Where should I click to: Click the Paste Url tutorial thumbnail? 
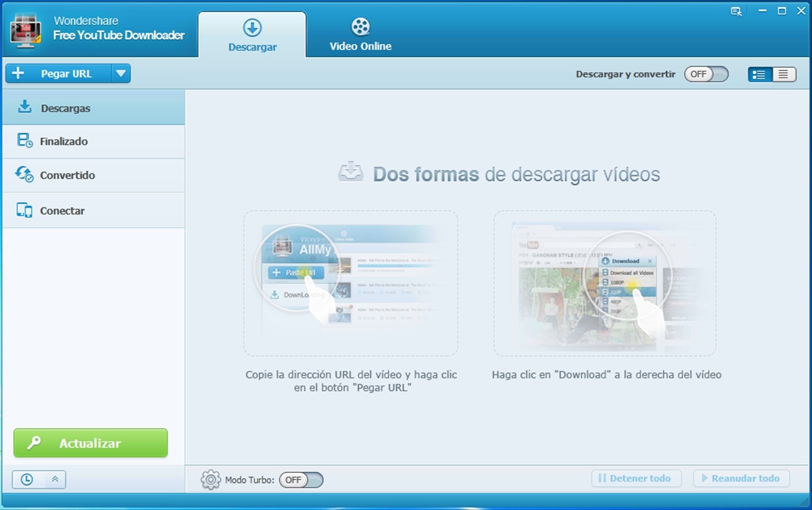click(350, 283)
